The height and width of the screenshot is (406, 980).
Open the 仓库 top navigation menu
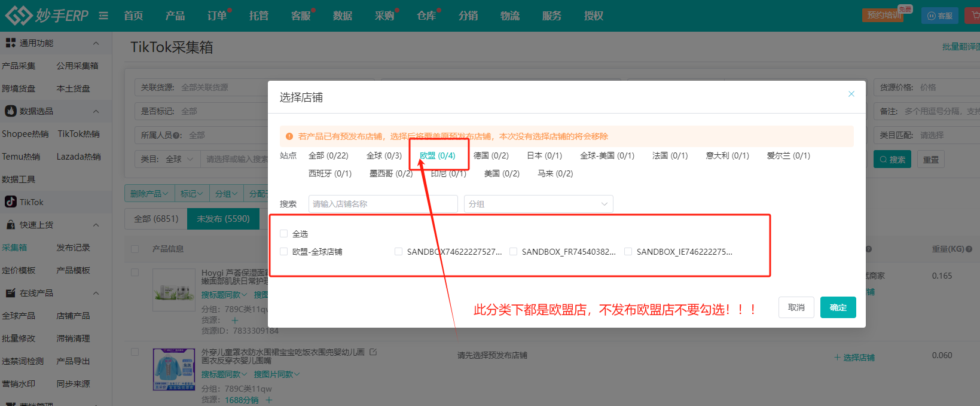point(426,16)
